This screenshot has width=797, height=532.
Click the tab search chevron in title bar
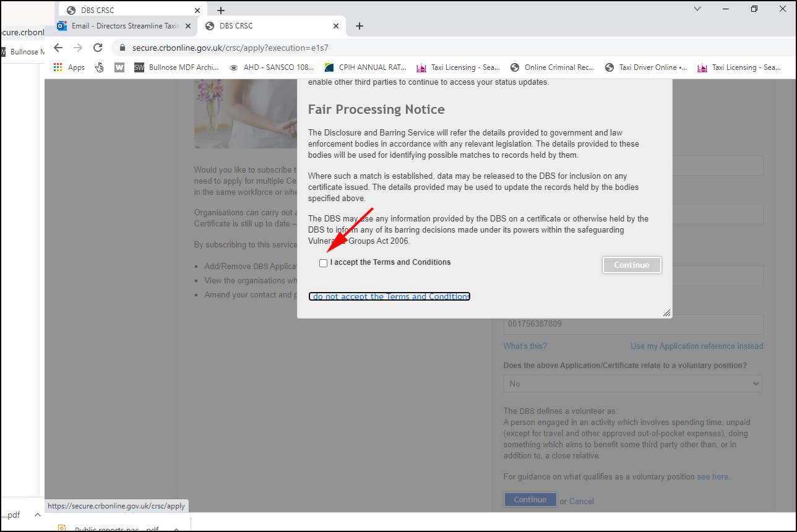697,9
